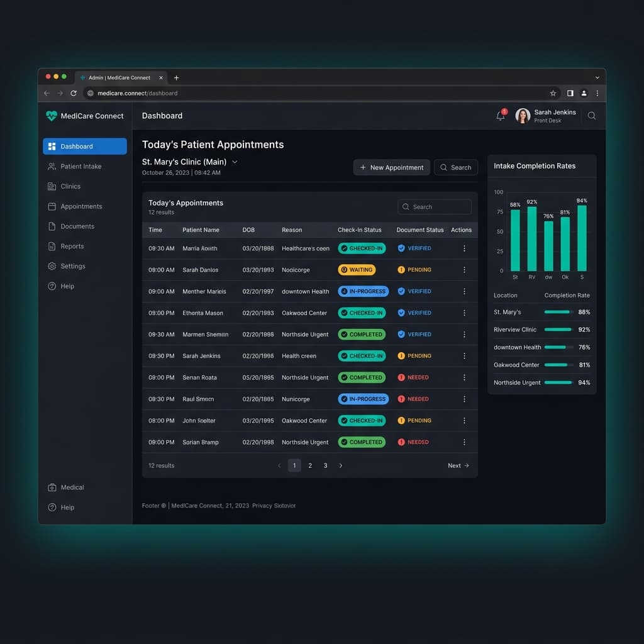The height and width of the screenshot is (644, 644).
Task: Click PENDING document status for John Soelter
Action: 414,421
